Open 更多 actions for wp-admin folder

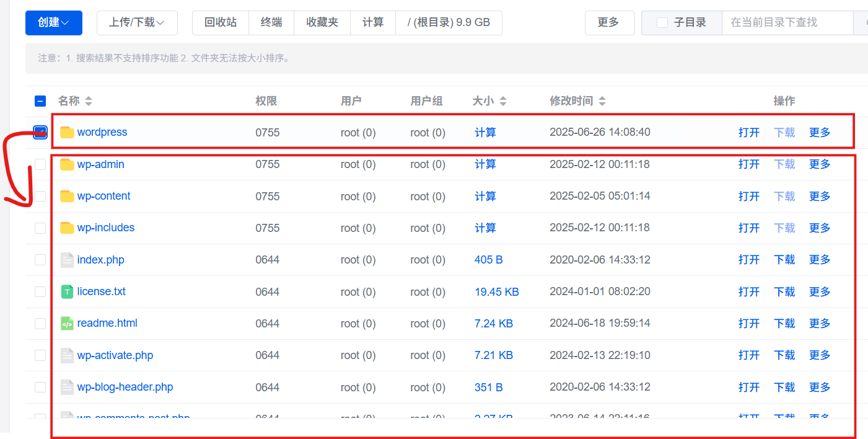click(820, 164)
